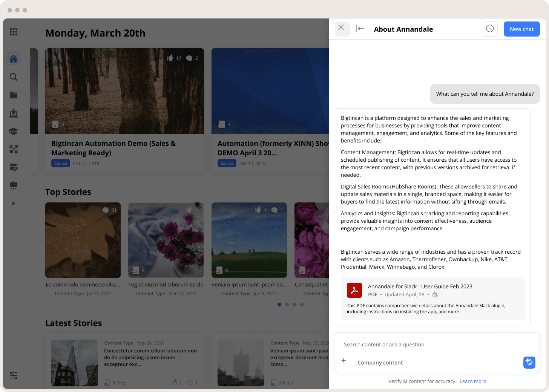Open Automation formerly XINN story title
This screenshot has height=392, width=549.
[x=273, y=148]
